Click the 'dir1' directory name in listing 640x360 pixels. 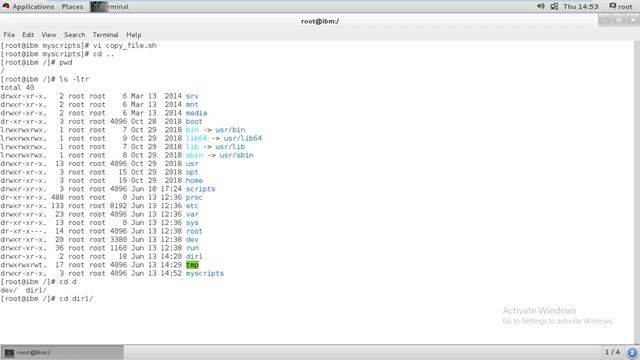(x=194, y=256)
